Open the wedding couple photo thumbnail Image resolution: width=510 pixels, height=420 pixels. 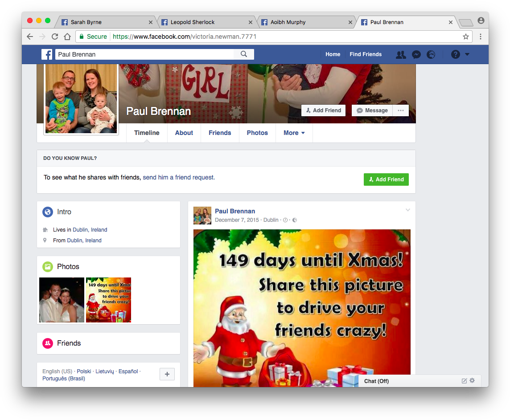(62, 300)
